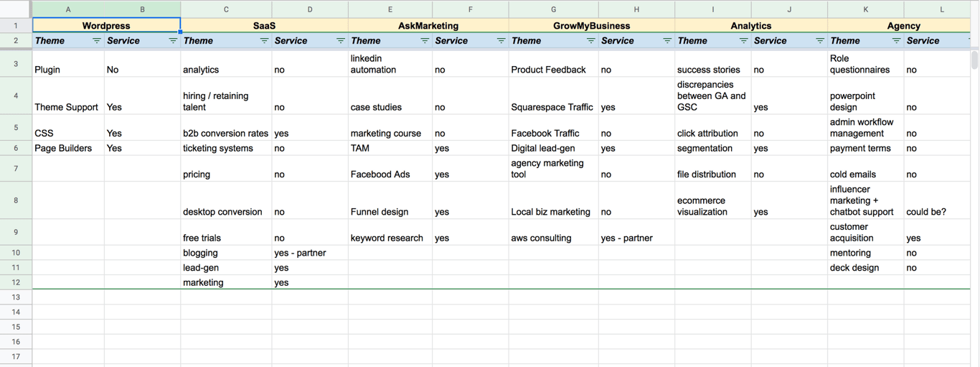Open filter icon for SaaS Service column
The width and height of the screenshot is (980, 367).
[341, 41]
